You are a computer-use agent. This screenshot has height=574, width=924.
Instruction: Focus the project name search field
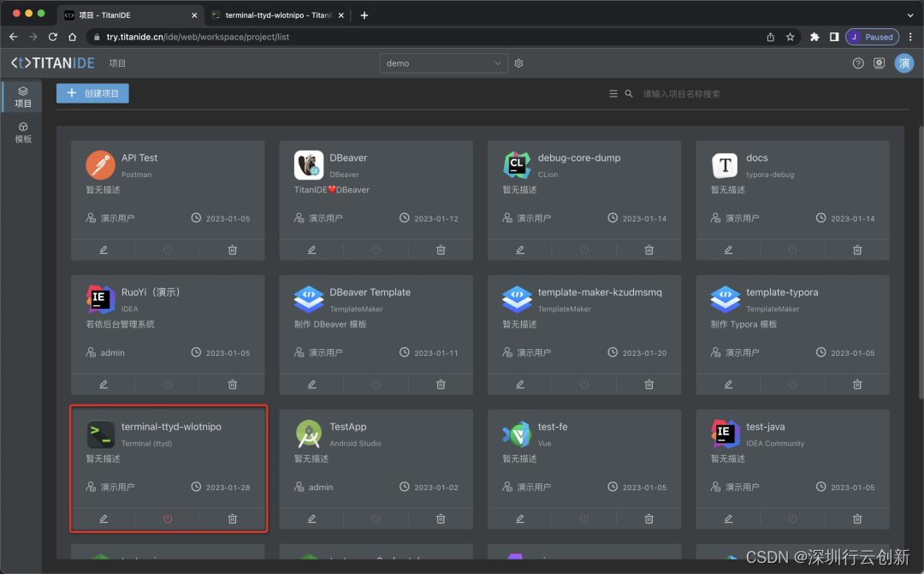click(x=774, y=94)
